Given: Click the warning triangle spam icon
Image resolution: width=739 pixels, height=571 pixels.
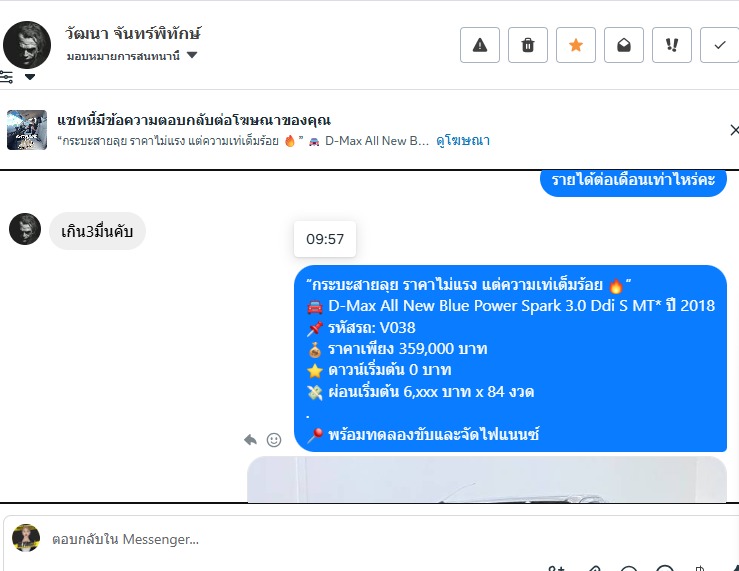Looking at the screenshot, I should pos(480,45).
